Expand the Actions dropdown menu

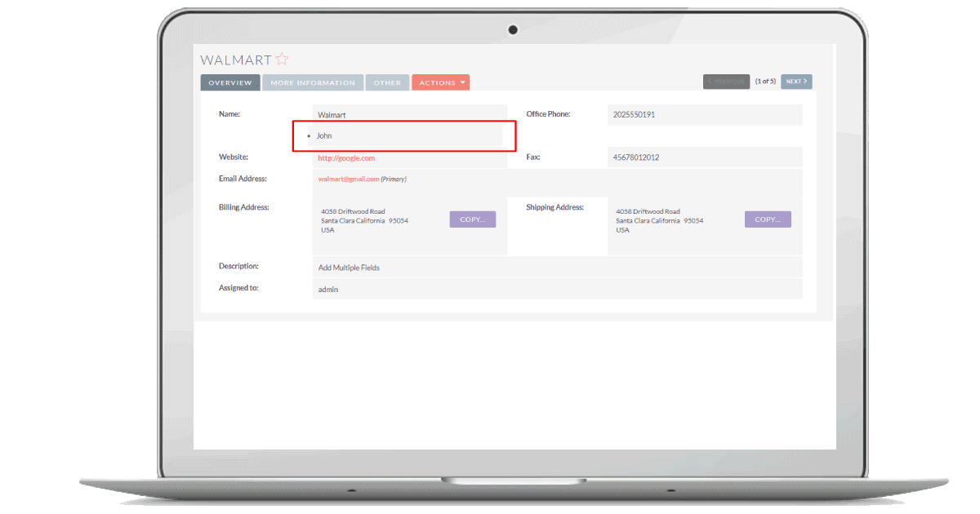click(440, 82)
